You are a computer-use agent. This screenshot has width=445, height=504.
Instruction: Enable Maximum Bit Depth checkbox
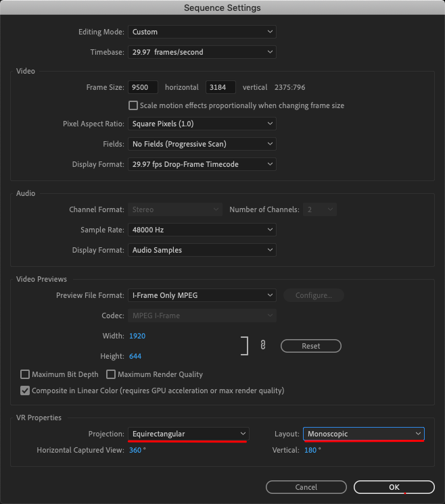point(25,374)
